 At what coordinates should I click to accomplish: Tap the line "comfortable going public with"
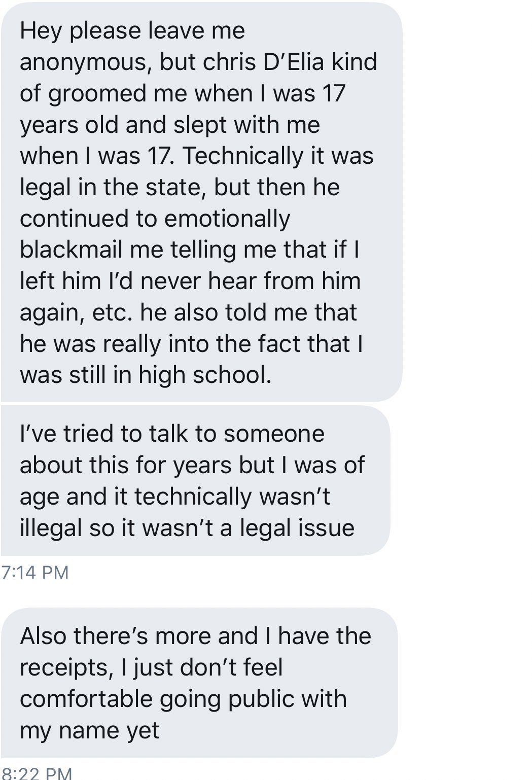point(183,699)
